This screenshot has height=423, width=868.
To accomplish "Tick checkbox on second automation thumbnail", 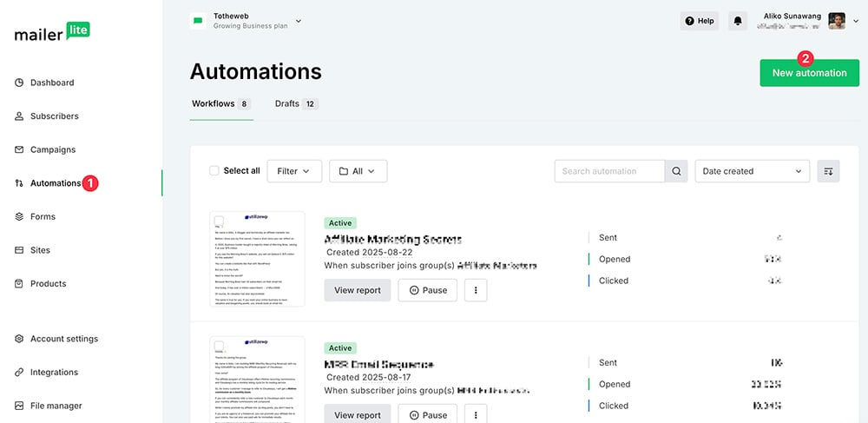I will point(220,346).
